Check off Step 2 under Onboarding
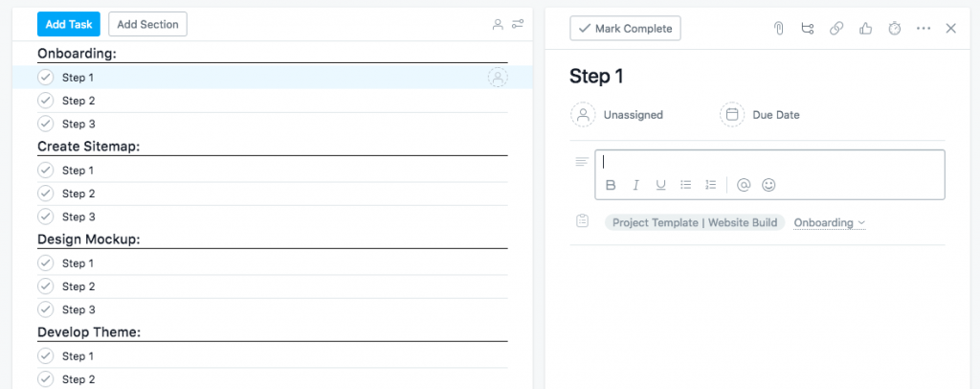The width and height of the screenshot is (980, 389). [45, 101]
